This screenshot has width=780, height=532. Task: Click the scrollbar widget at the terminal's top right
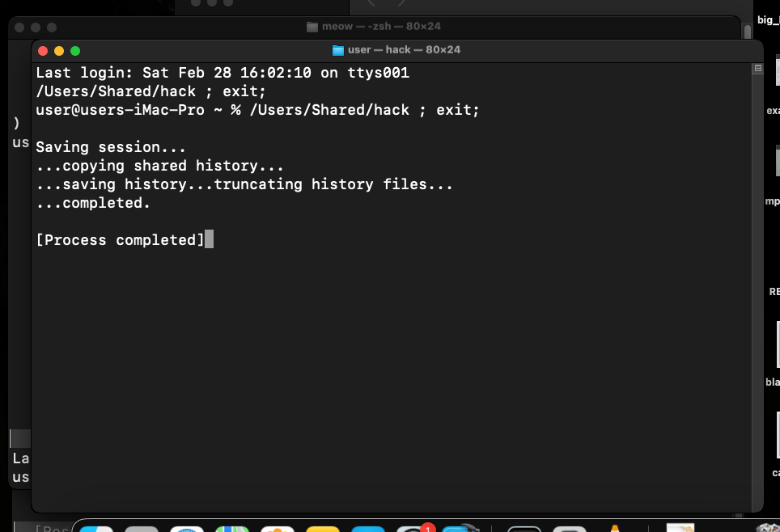(757, 69)
